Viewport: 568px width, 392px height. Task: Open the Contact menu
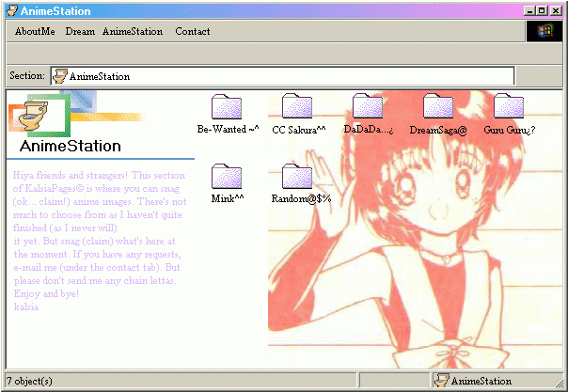coord(193,31)
